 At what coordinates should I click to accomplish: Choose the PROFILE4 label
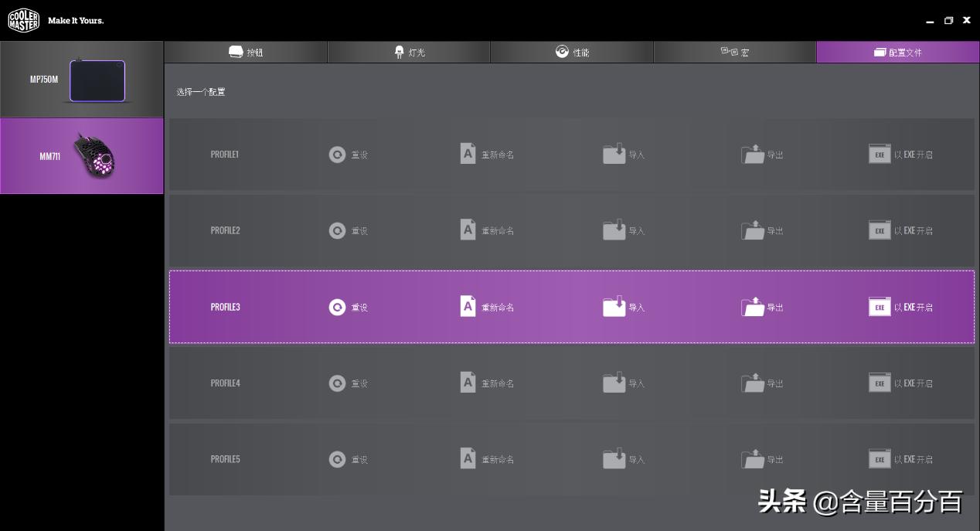click(225, 383)
